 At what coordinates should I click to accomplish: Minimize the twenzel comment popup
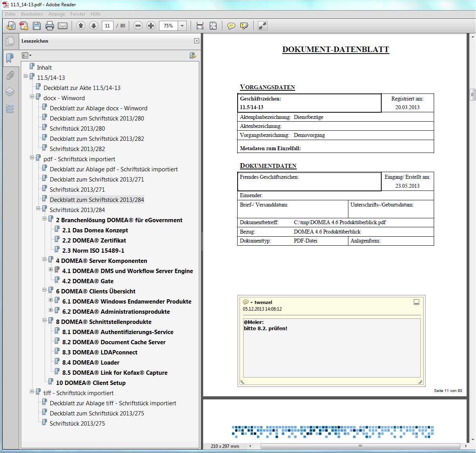click(416, 302)
